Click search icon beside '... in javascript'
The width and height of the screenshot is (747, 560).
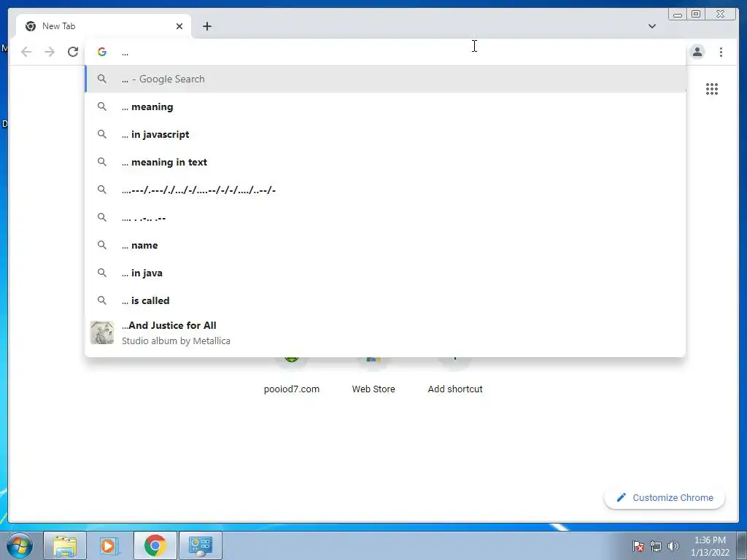click(x=102, y=134)
